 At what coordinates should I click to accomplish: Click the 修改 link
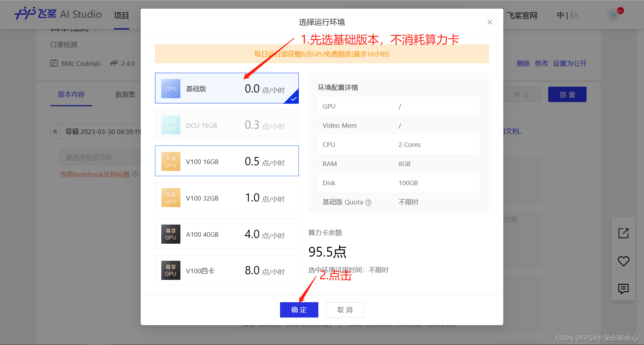pos(542,63)
